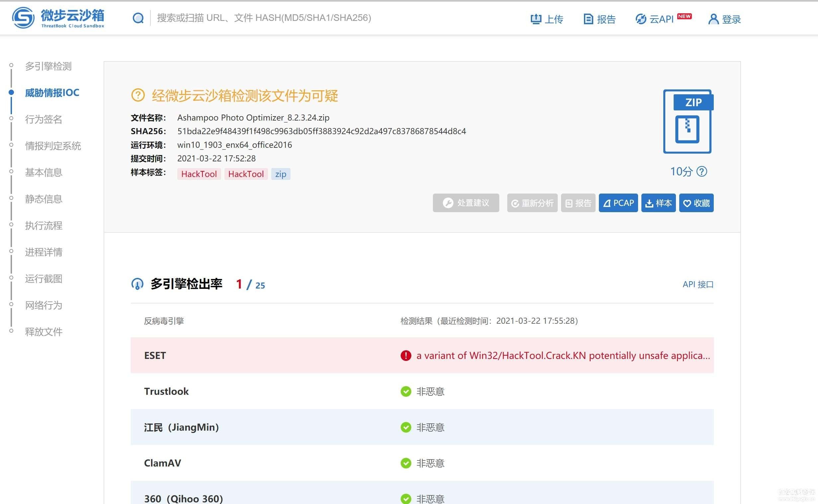
Task: Click the ESET detection result text
Action: click(563, 356)
